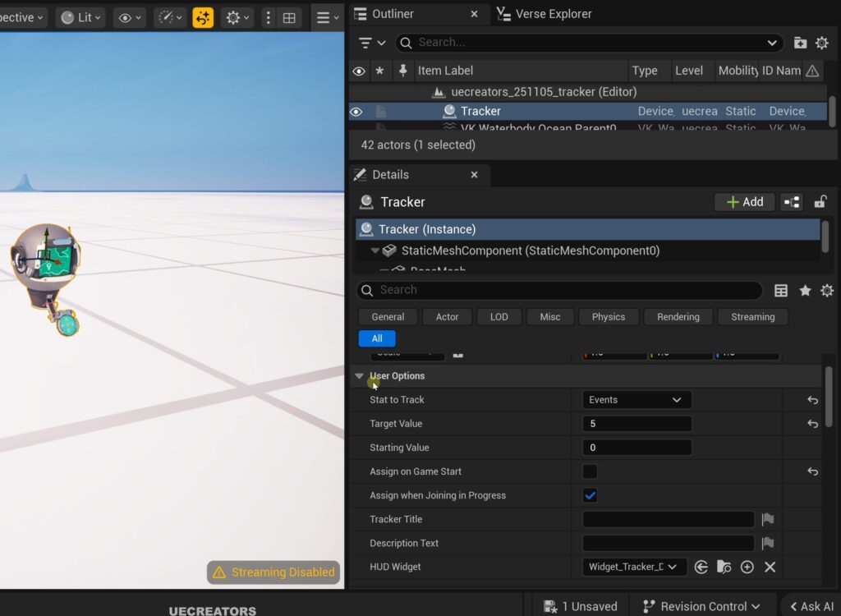The height and width of the screenshot is (616, 841).
Task: Click the Add component button
Action: coord(745,202)
